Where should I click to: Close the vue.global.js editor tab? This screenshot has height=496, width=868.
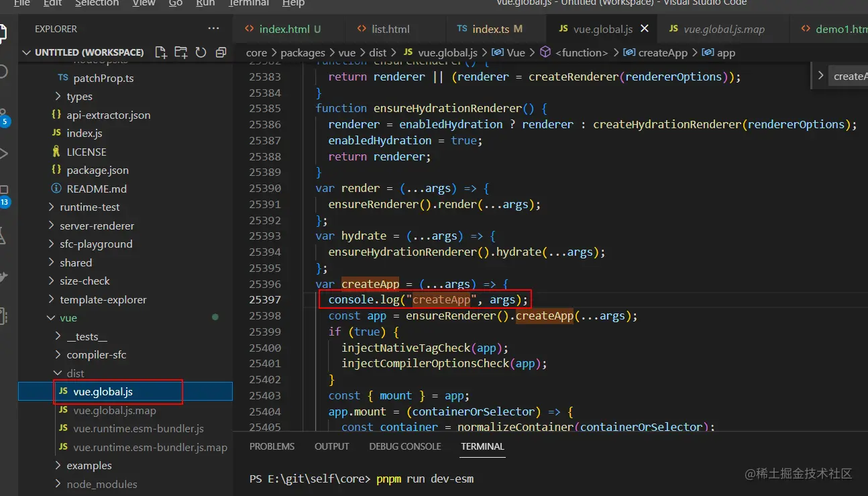[x=645, y=29]
